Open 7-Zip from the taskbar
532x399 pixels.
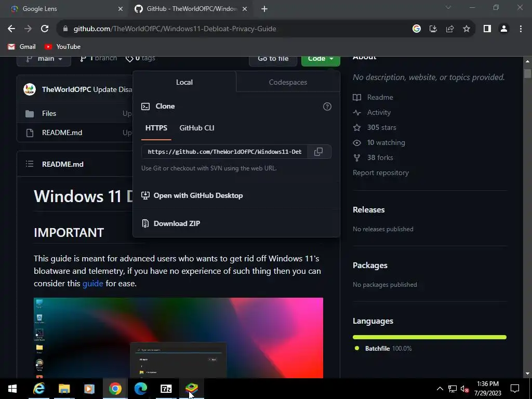166,389
